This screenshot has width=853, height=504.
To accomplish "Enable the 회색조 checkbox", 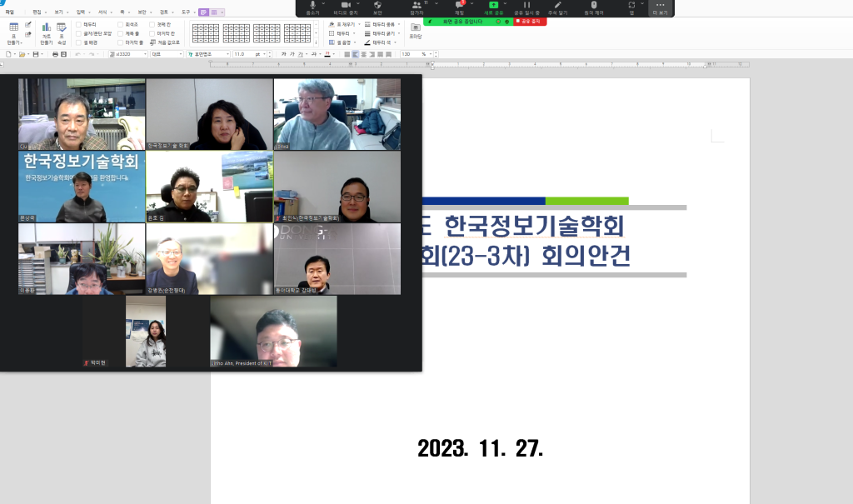I will (121, 24).
